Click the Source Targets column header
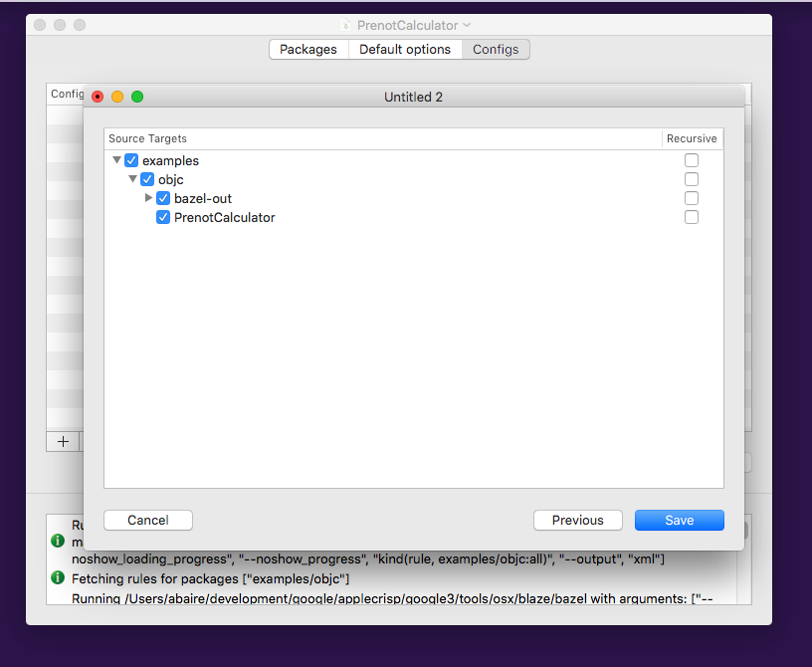The width and height of the screenshot is (812, 667). pyautogui.click(x=147, y=138)
